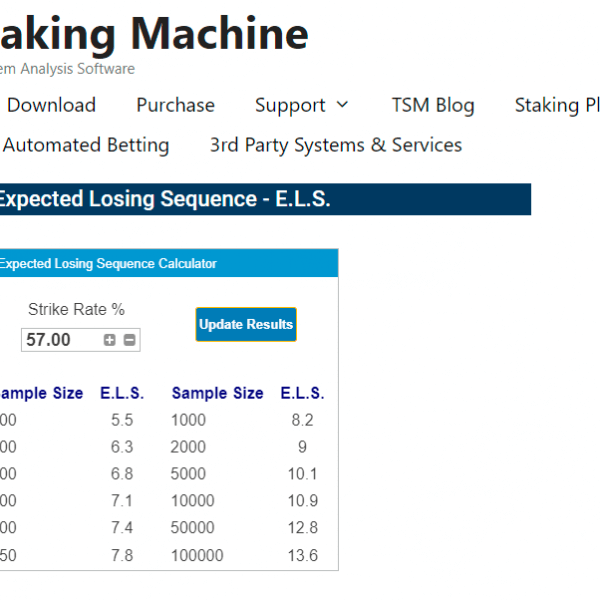The height and width of the screenshot is (600, 600).
Task: Open 3rd Party Systems & Services
Action: point(336,145)
